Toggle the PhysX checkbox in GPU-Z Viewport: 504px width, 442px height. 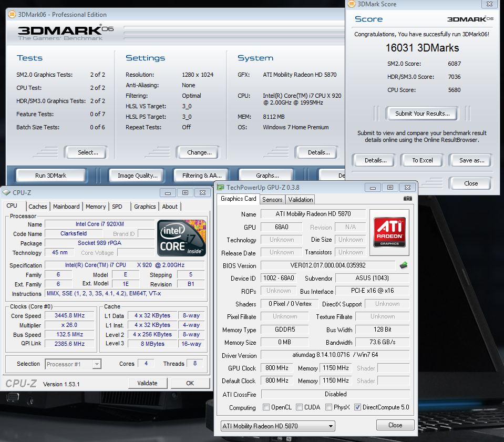click(x=328, y=407)
